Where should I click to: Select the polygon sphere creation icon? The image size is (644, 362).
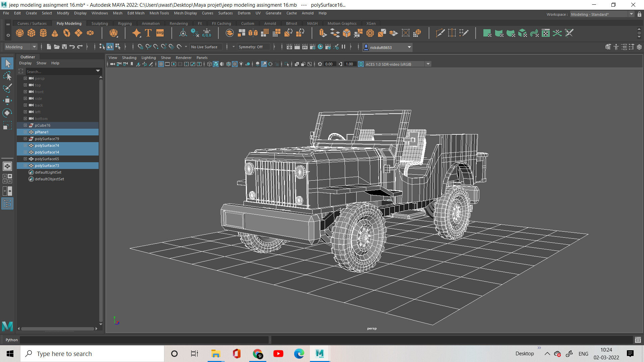coord(19,33)
